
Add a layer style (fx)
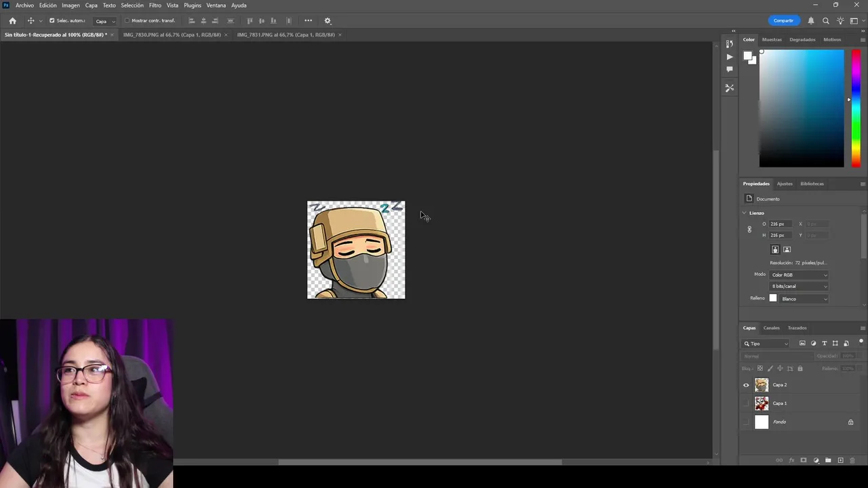pos(791,460)
